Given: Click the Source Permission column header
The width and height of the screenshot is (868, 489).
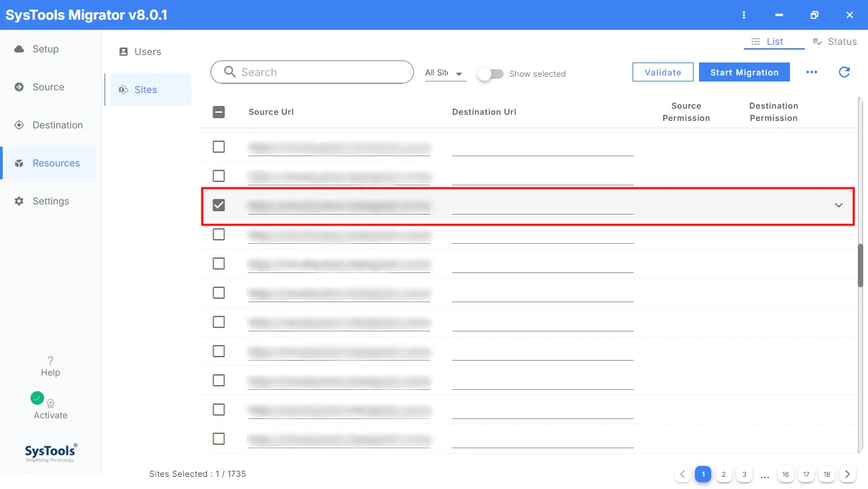Looking at the screenshot, I should click(x=686, y=112).
